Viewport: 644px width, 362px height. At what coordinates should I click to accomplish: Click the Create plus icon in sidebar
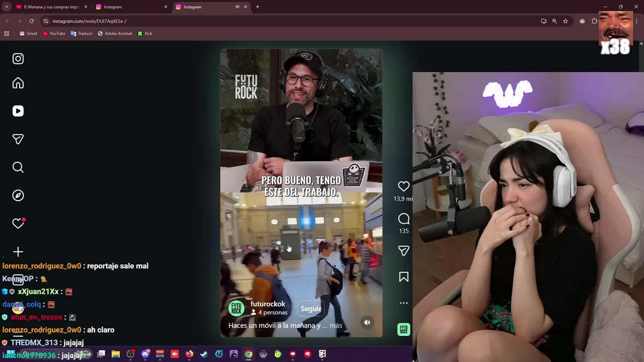tap(18, 251)
